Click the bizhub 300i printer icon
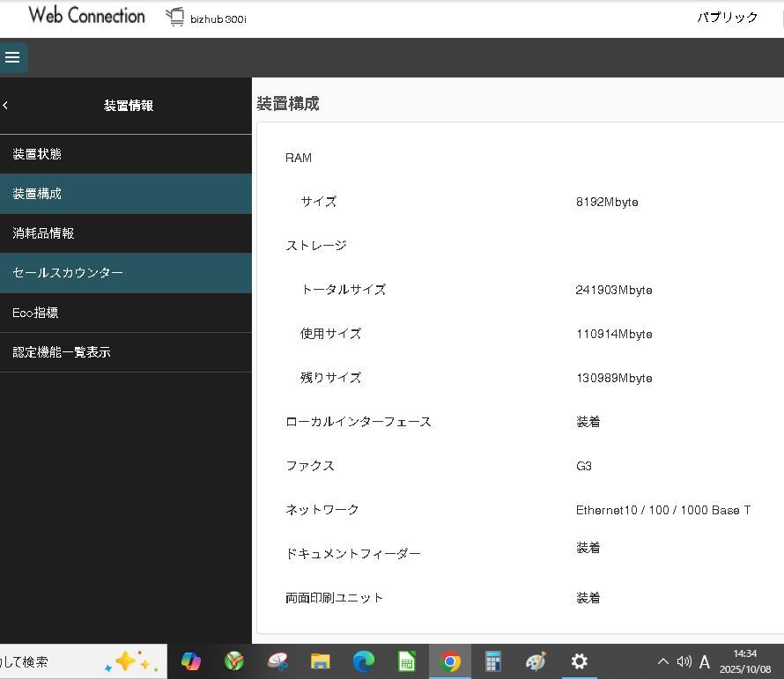This screenshot has width=784, height=679. [x=174, y=16]
